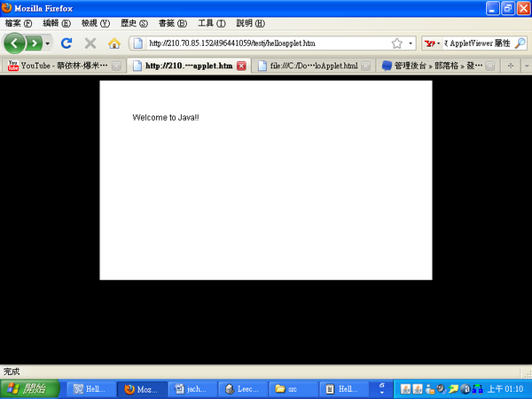Screen dimensions: 532x399
Task: Bookmark this page with the star icon
Action: (396, 43)
